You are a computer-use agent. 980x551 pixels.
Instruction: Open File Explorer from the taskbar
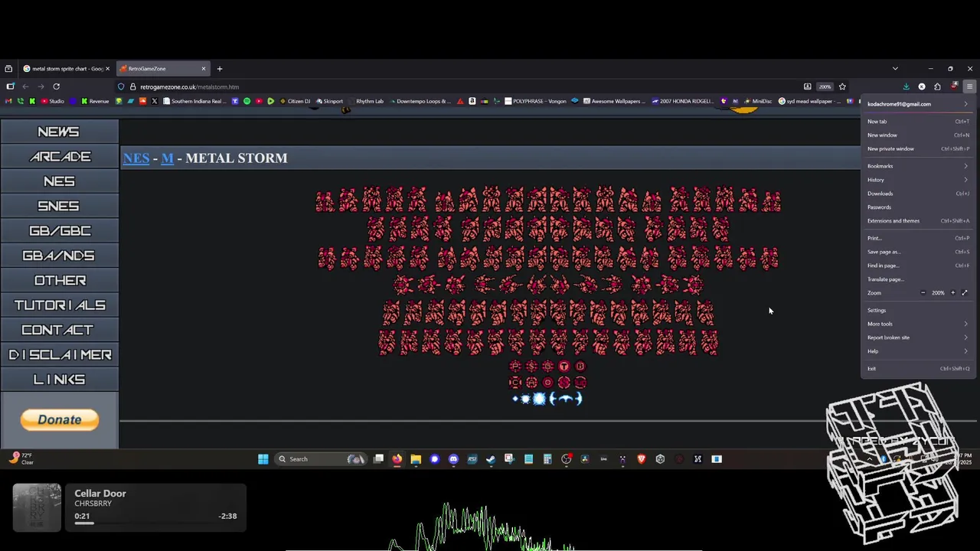[416, 459]
